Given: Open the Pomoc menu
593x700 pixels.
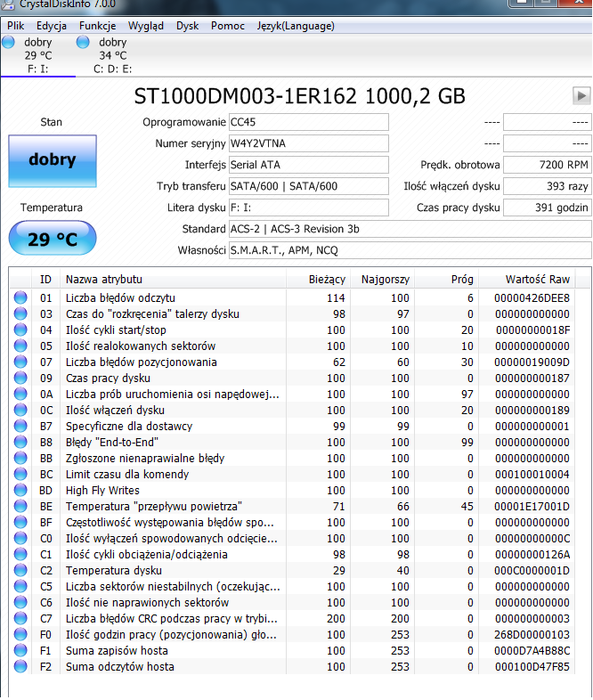Looking at the screenshot, I should [228, 26].
